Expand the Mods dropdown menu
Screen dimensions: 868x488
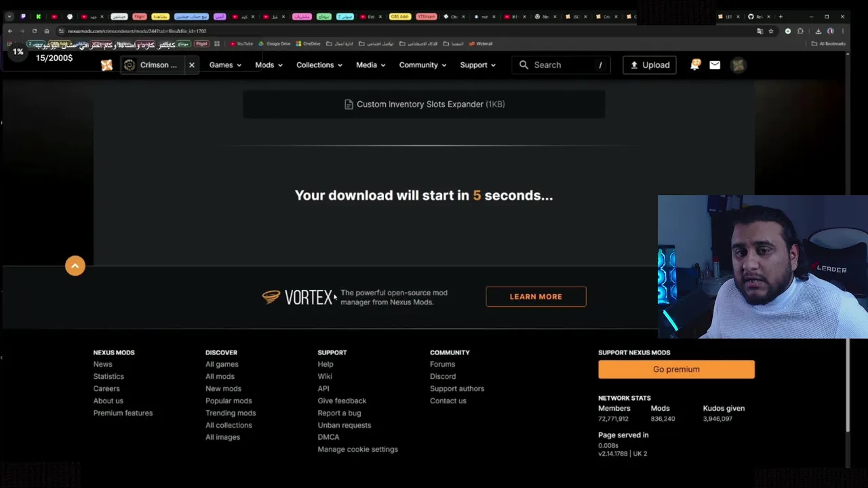click(x=269, y=65)
